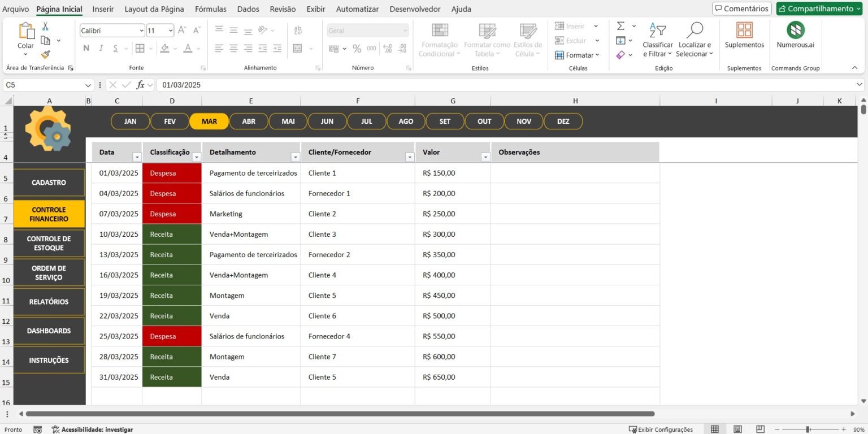Click the zoom slider in status bar
868x434 pixels.
click(x=808, y=429)
